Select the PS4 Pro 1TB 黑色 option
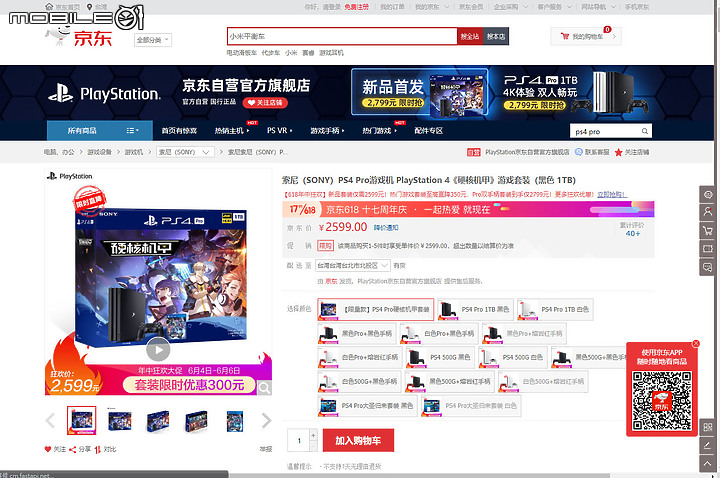The width and height of the screenshot is (720, 478). [475, 309]
